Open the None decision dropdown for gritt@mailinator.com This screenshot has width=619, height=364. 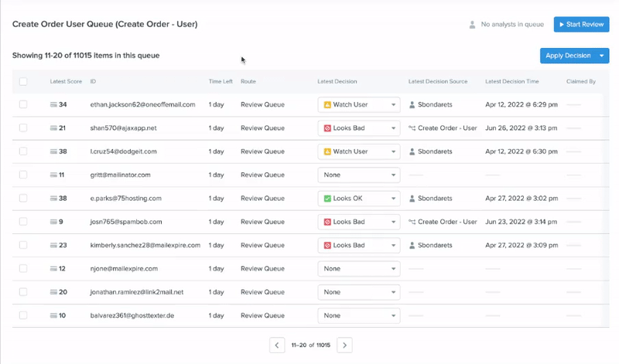359,175
